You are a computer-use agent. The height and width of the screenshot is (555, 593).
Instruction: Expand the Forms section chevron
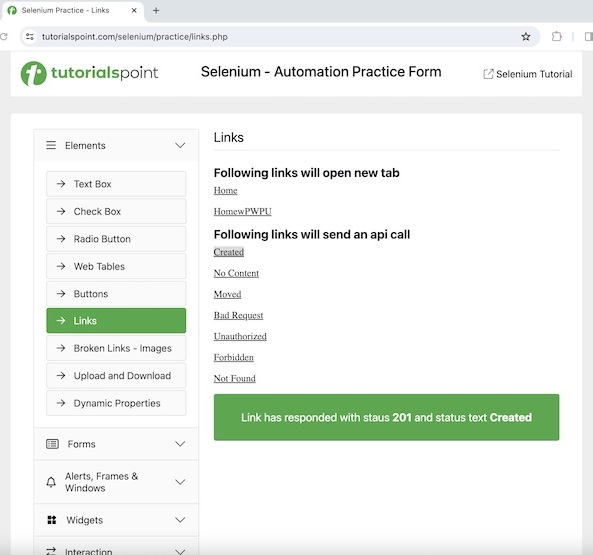click(x=180, y=444)
